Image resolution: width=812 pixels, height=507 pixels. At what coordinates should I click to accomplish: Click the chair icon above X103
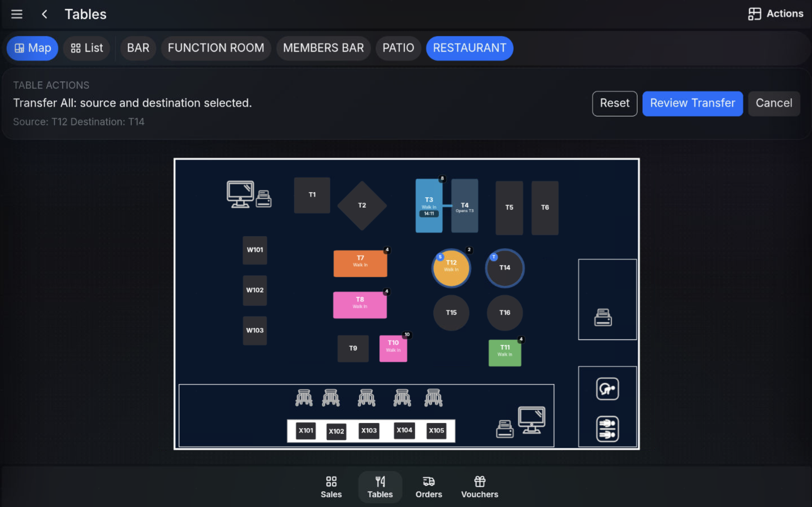(366, 398)
